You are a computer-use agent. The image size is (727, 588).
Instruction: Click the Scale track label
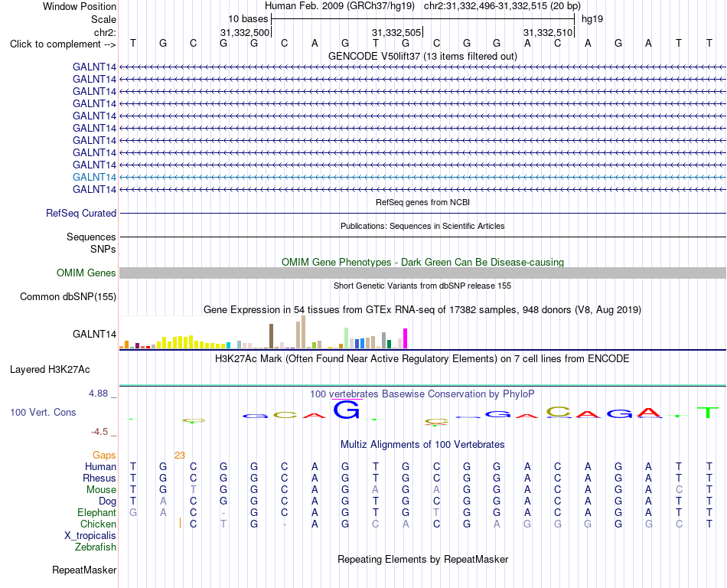(103, 19)
